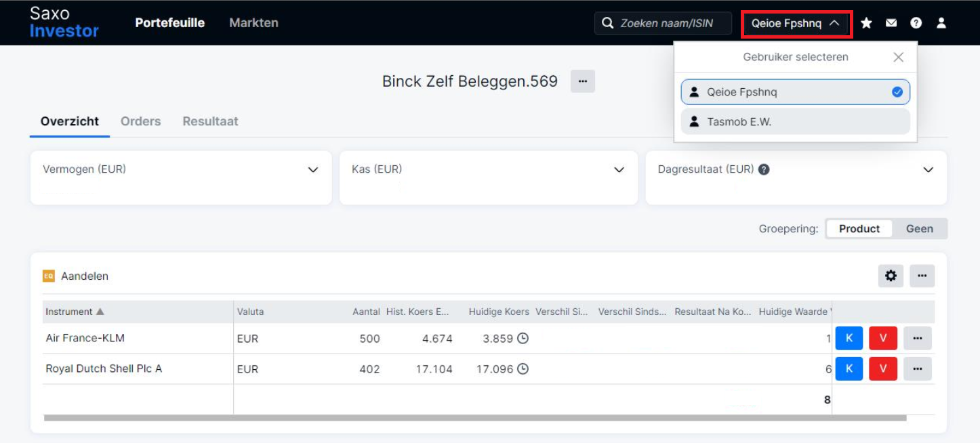Expand the Vermogen (EUR) card
This screenshot has width=980, height=443.
pyautogui.click(x=313, y=170)
